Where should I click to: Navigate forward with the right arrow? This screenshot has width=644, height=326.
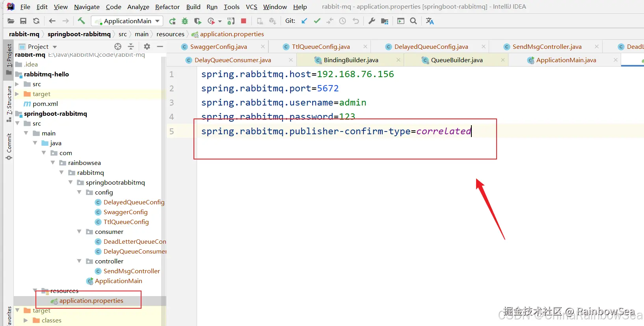65,21
